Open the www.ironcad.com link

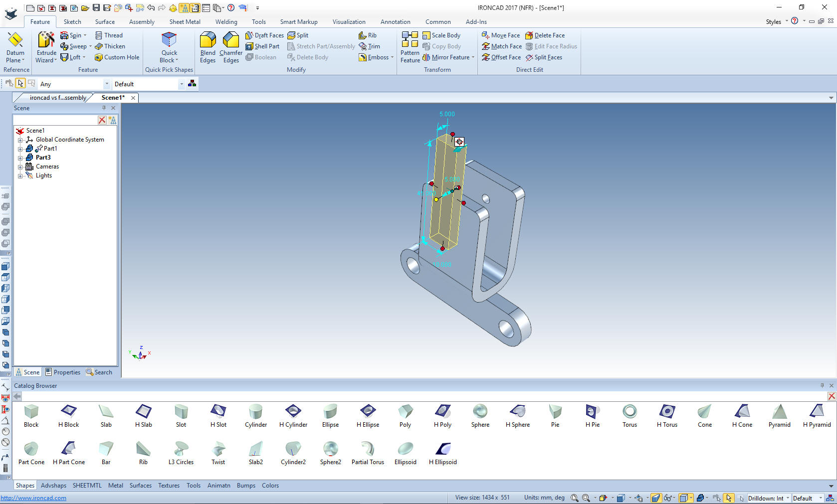[33, 498]
